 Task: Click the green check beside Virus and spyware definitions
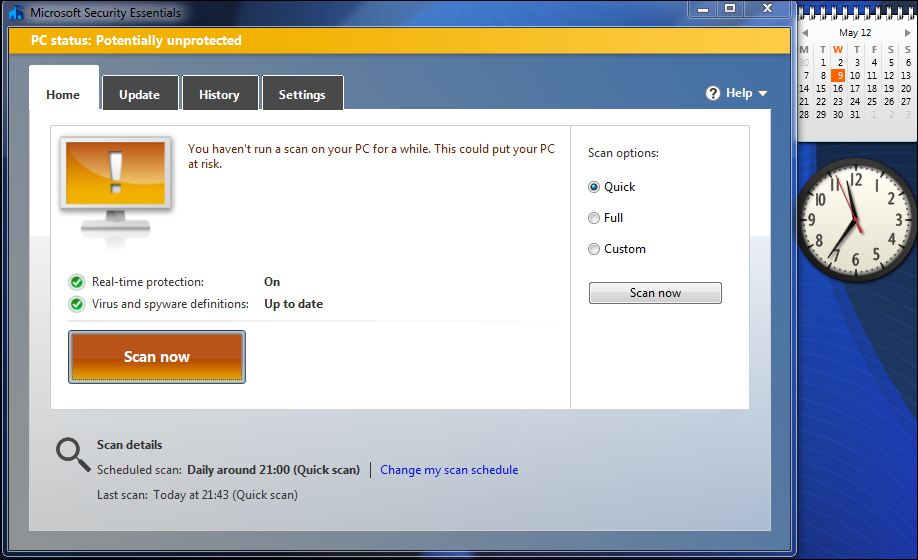[x=77, y=304]
